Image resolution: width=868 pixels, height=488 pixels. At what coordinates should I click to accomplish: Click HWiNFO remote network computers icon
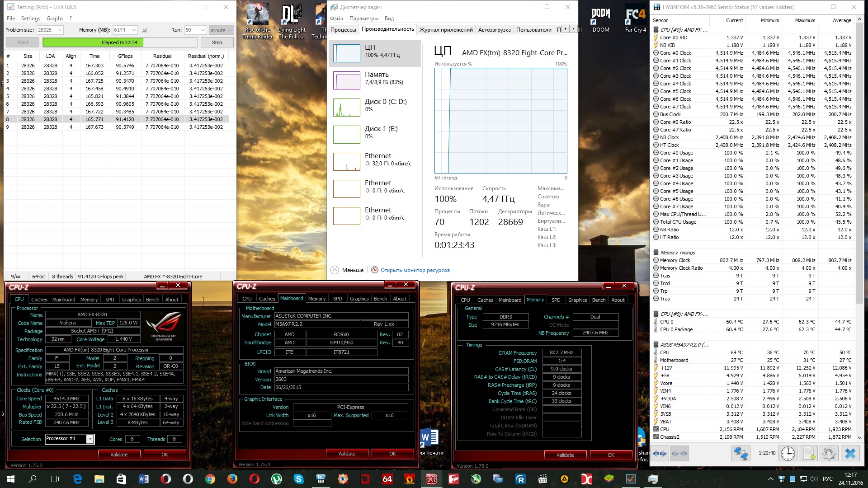click(741, 454)
